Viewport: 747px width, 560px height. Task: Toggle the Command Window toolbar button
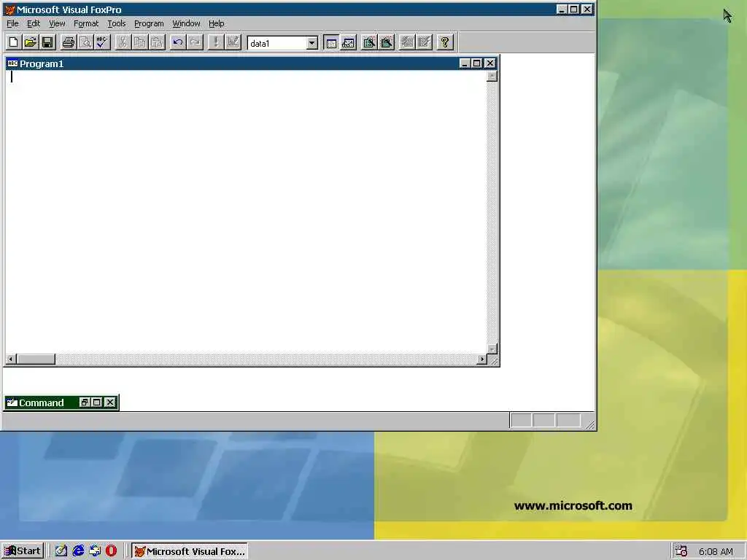pyautogui.click(x=331, y=42)
